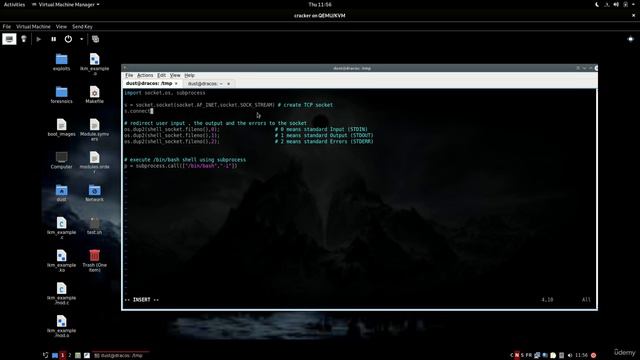Viewport: 640px width, 360px height.
Task: Open the Send Key menu
Action: pyautogui.click(x=82, y=27)
